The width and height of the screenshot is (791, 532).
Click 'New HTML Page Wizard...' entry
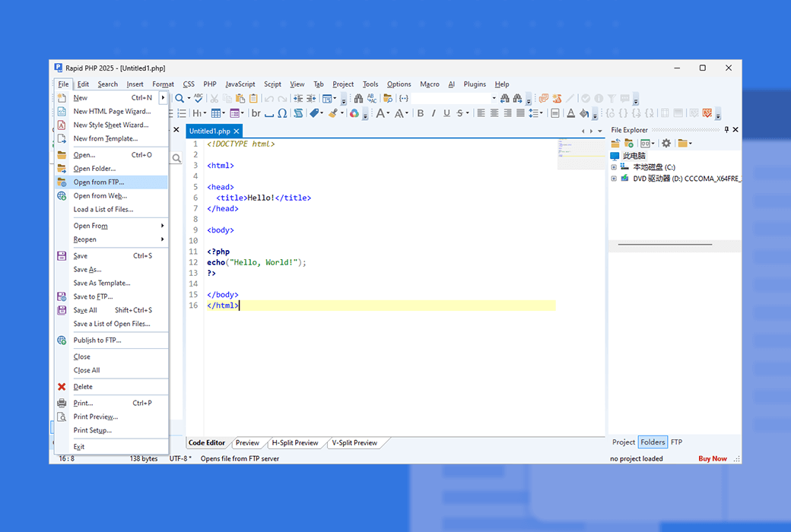[111, 112]
